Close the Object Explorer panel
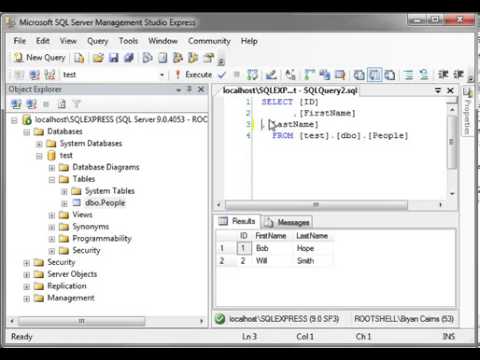 201,89
